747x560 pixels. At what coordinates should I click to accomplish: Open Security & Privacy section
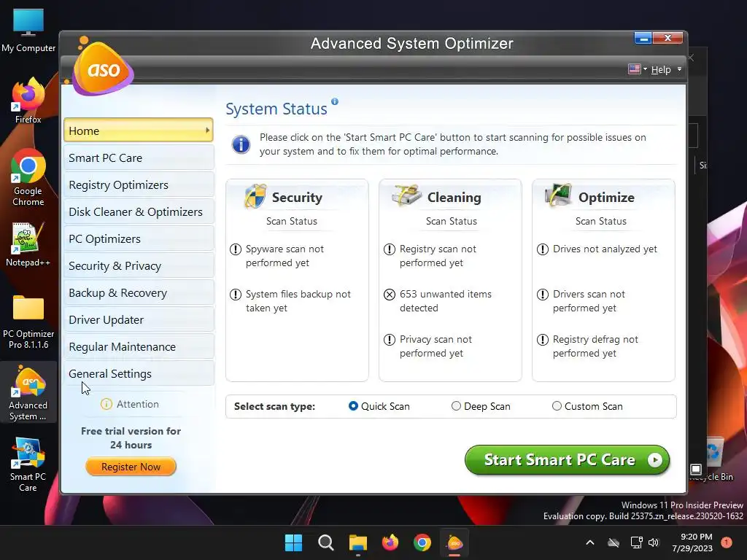pyautogui.click(x=138, y=265)
